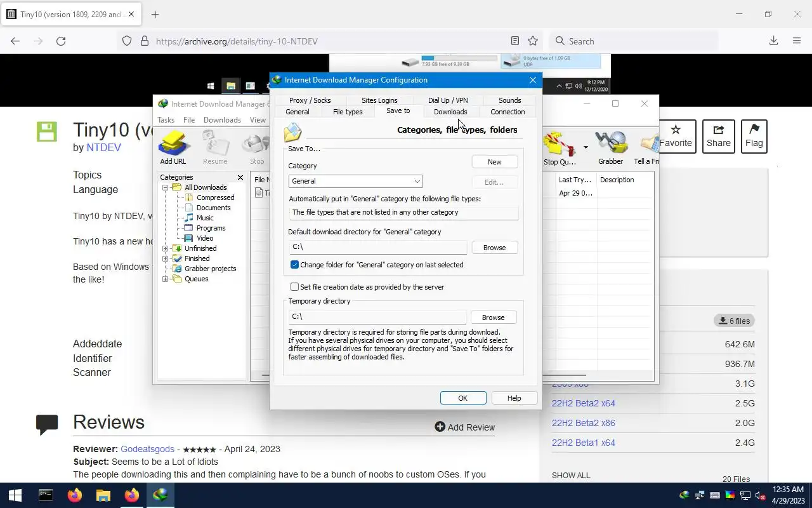Collapse the All Downloads tree node
Viewport: 812px width, 508px height.
coord(166,187)
